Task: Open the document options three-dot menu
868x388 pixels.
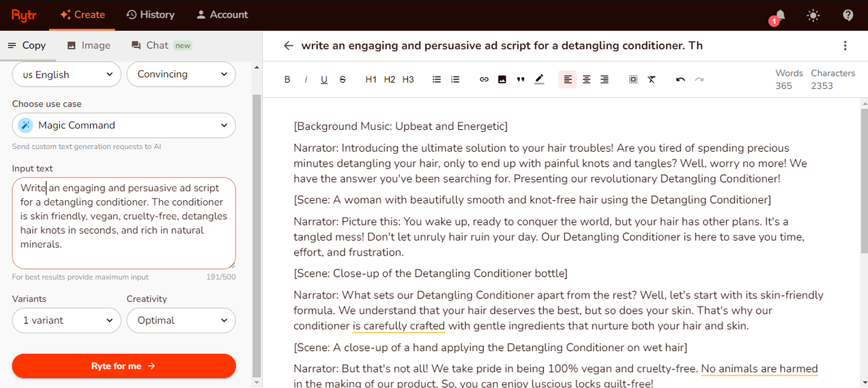Action: [845, 45]
